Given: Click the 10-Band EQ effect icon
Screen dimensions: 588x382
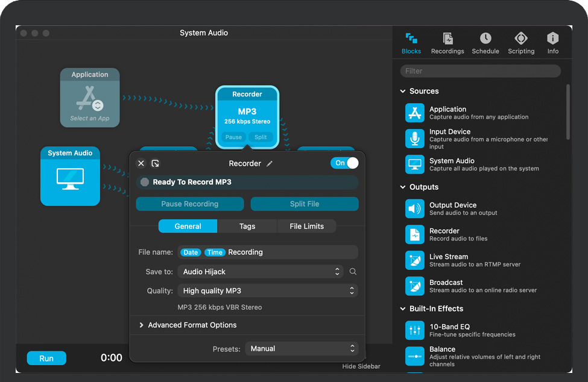Looking at the screenshot, I should pyautogui.click(x=415, y=330).
